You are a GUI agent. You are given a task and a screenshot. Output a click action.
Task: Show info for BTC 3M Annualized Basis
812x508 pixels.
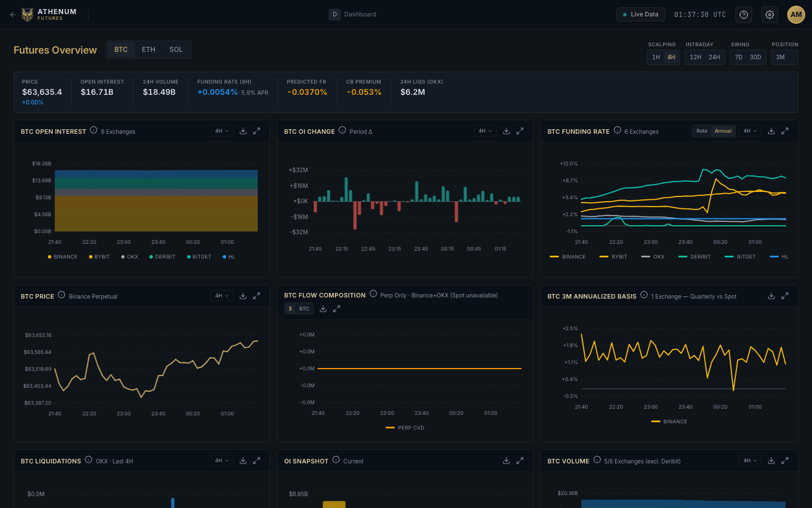(644, 295)
